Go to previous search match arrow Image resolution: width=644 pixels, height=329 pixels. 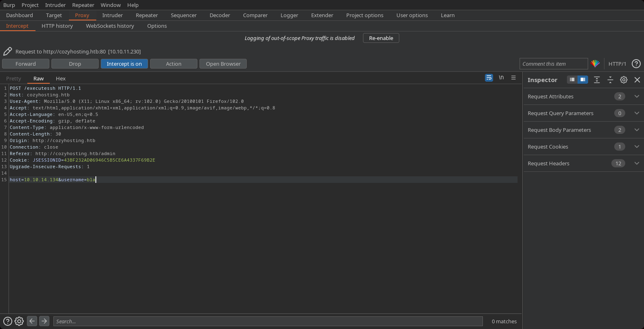click(x=32, y=321)
